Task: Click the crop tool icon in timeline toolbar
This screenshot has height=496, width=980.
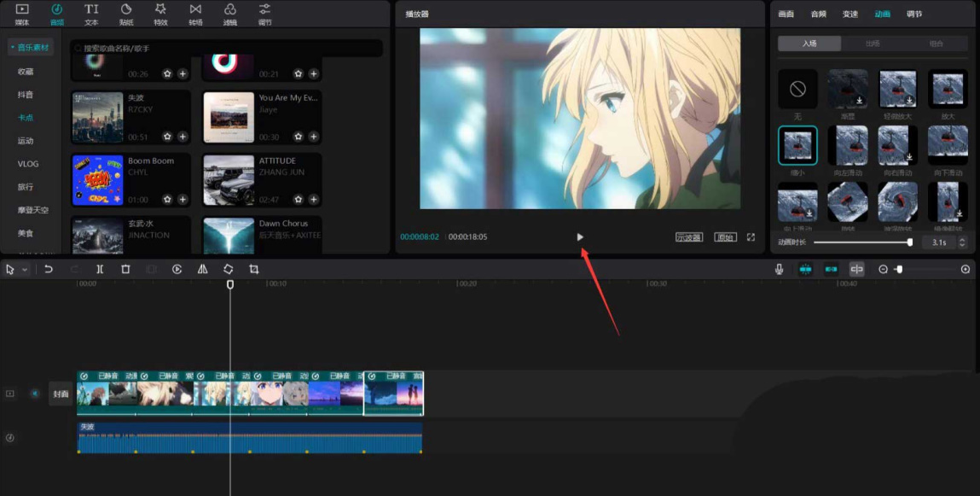Action: [253, 269]
